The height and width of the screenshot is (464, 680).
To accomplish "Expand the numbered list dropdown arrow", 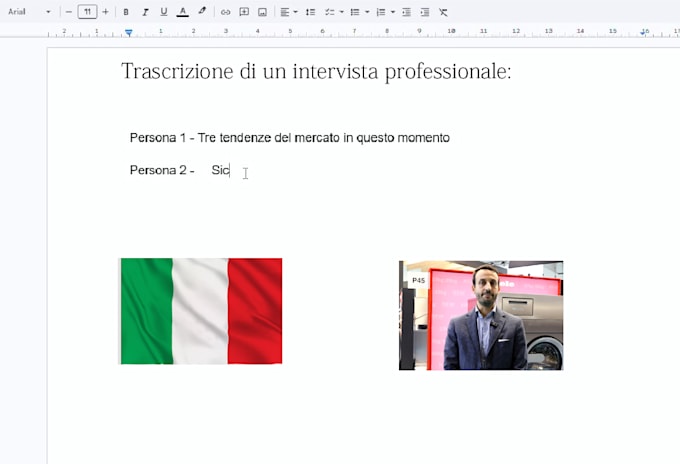I will click(393, 12).
